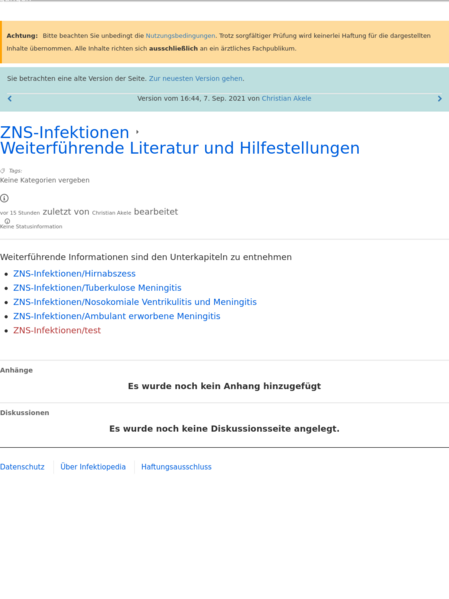Click 'Keine Kategorien vergeben' text
Screen dimensions: 449x599
pos(45,180)
